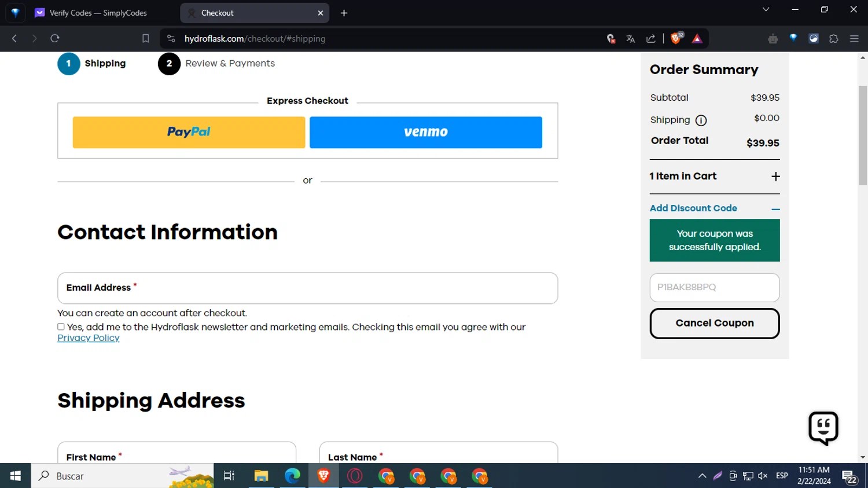Open the Privacy Policy link
The image size is (868, 488).
(x=89, y=338)
